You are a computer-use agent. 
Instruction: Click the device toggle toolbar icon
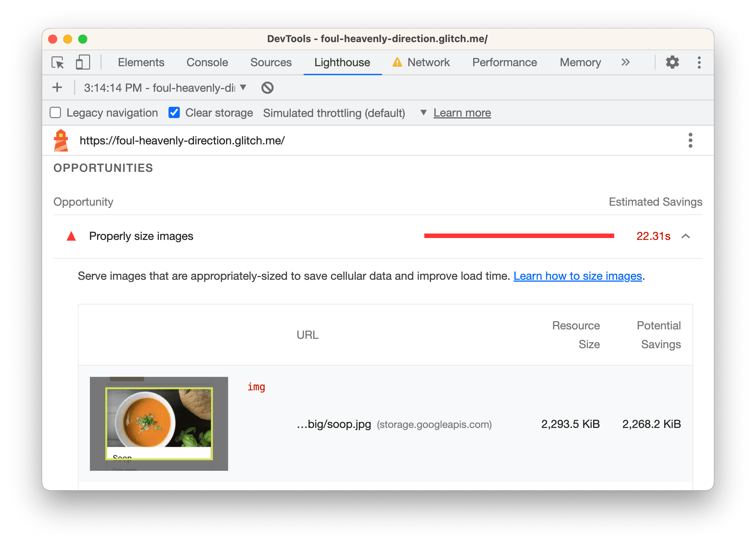(82, 63)
